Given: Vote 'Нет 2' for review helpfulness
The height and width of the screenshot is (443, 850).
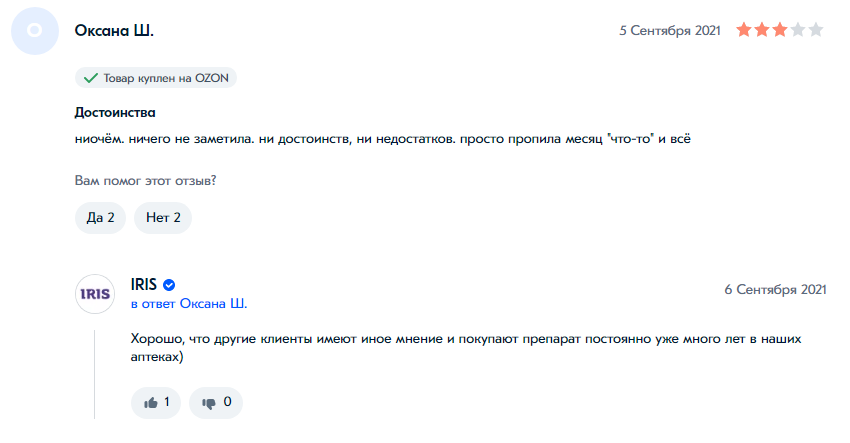Looking at the screenshot, I should pos(163,217).
